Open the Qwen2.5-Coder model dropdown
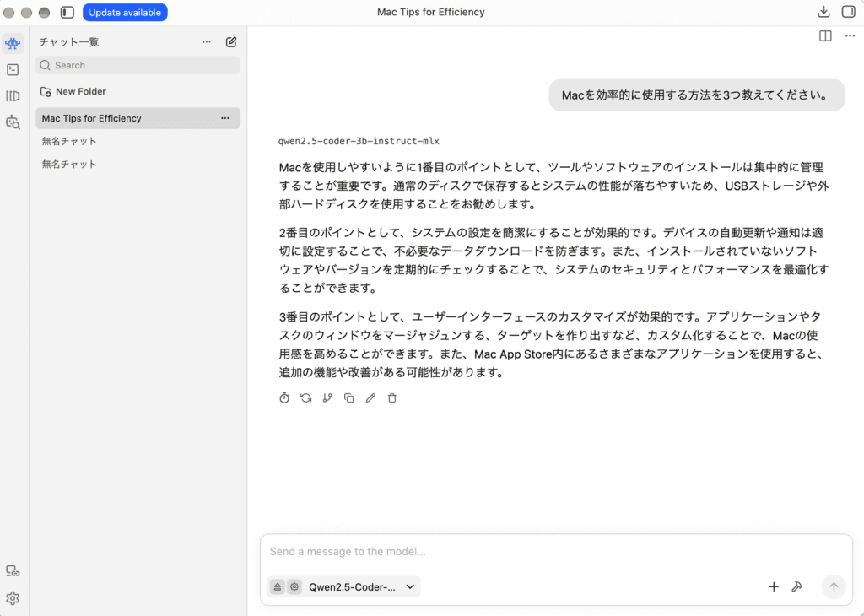The image size is (864, 616). [361, 586]
